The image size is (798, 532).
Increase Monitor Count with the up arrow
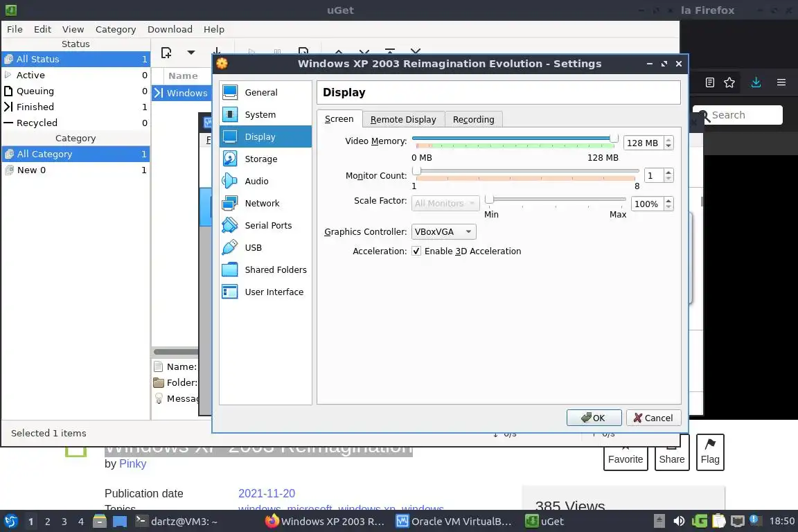(668, 172)
